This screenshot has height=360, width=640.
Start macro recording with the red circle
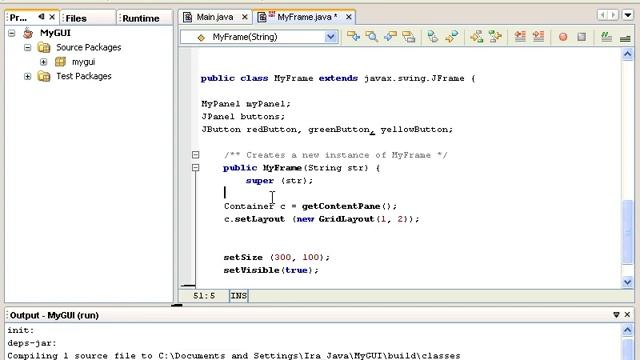point(563,37)
